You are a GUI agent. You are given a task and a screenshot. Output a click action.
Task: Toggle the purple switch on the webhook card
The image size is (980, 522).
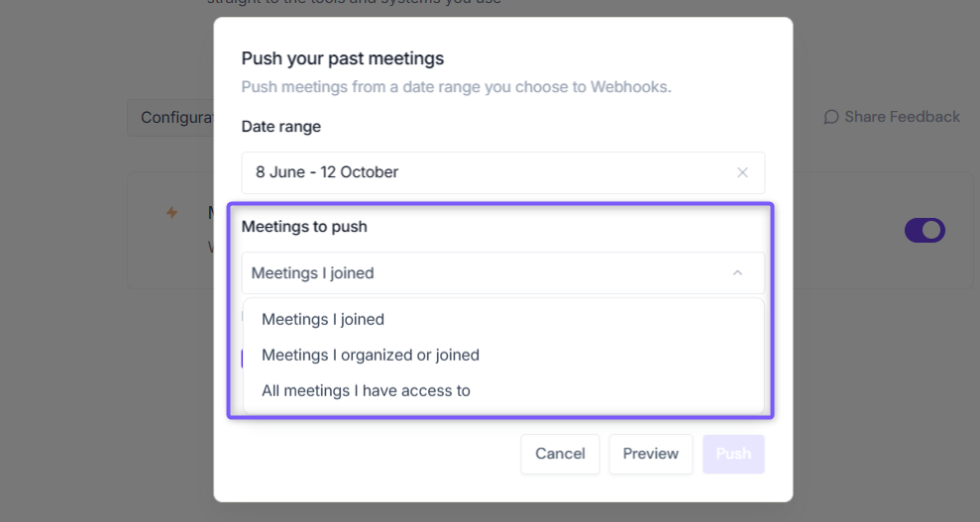point(925,231)
